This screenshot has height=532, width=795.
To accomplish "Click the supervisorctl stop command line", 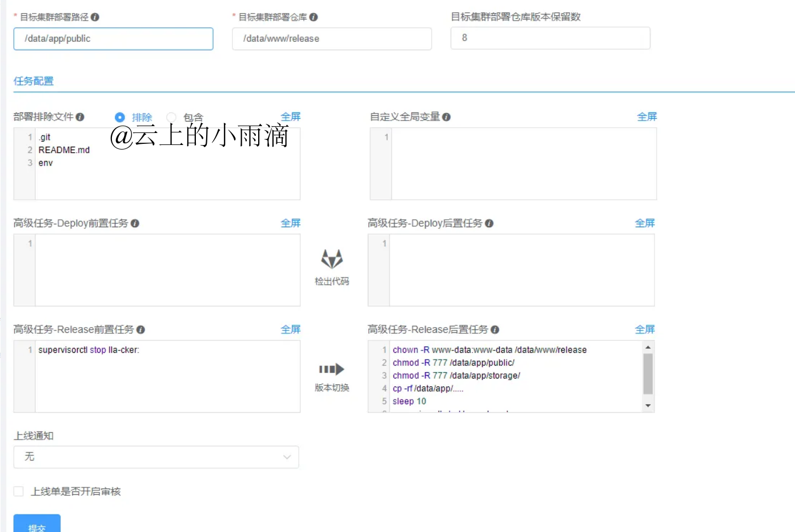I will click(x=89, y=350).
